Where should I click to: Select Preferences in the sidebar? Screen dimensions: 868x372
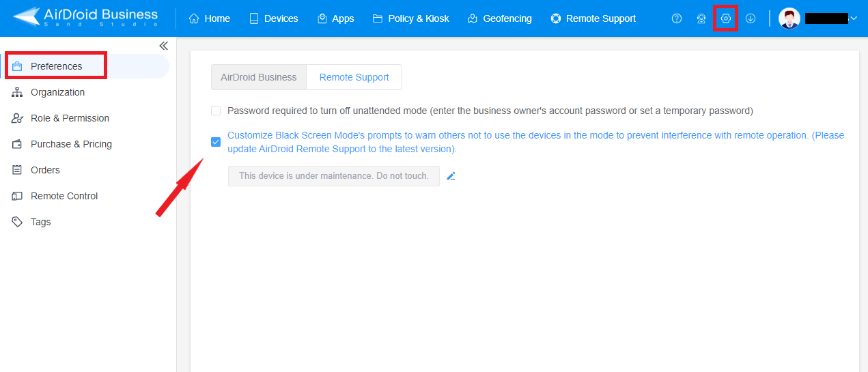pyautogui.click(x=85, y=66)
